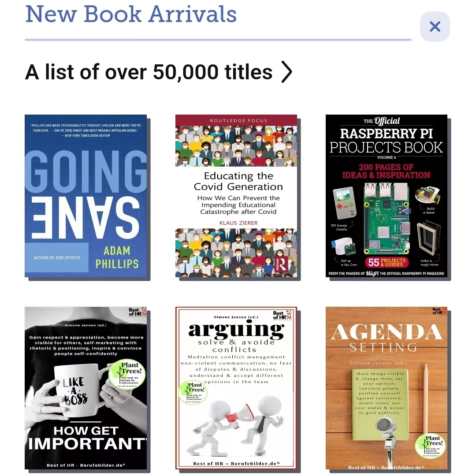Expand the list via the chevron arrow
476x476 pixels.
point(286,72)
